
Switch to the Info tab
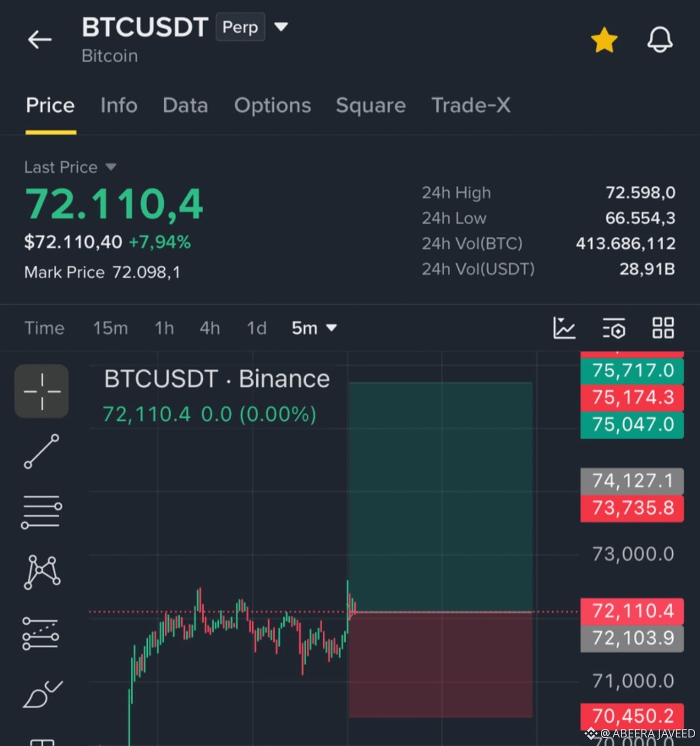click(119, 106)
